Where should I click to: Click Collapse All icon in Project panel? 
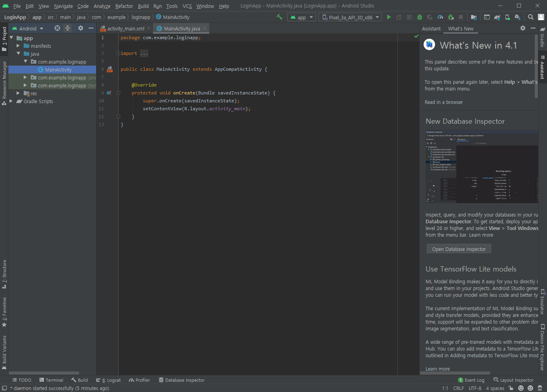pyautogui.click(x=68, y=28)
